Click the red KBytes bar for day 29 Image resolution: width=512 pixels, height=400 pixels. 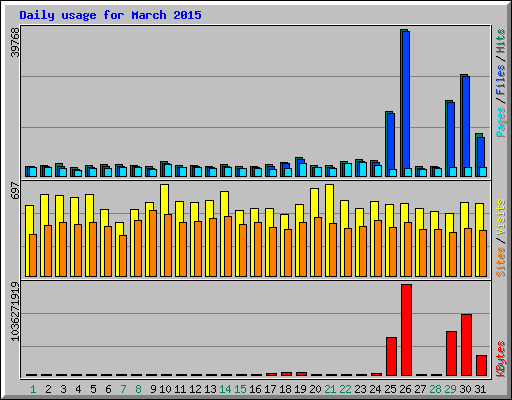(x=451, y=353)
